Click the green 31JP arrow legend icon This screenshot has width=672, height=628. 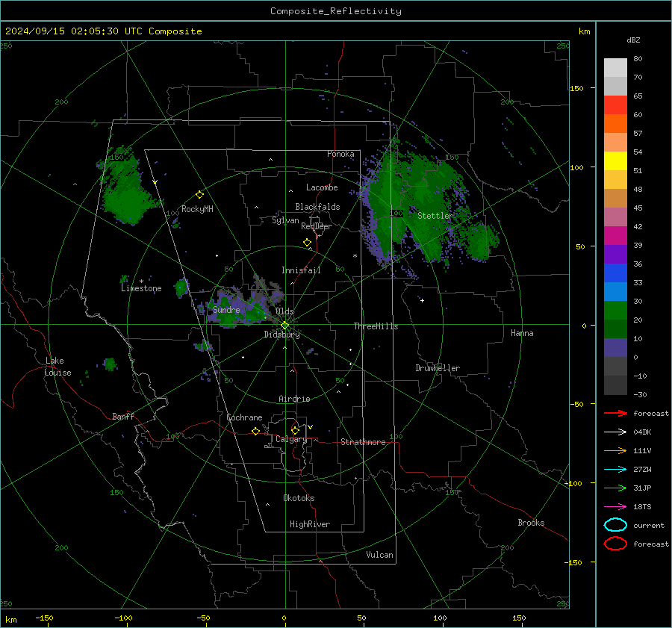(x=615, y=488)
